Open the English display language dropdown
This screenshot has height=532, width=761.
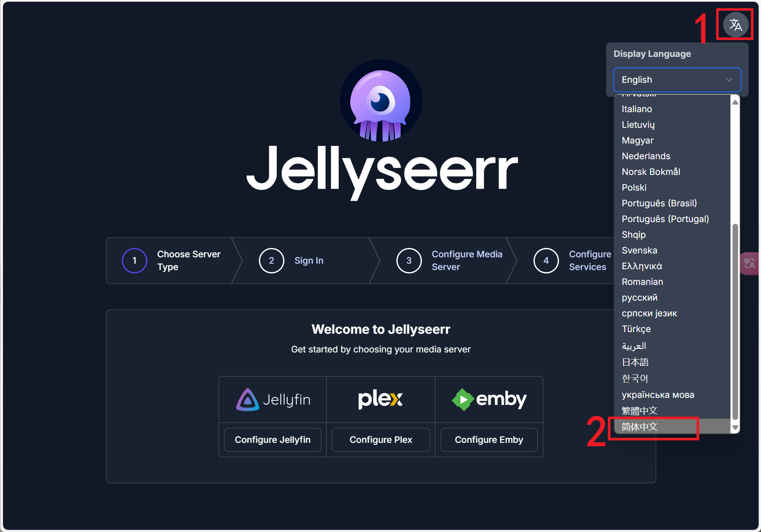[x=677, y=80]
